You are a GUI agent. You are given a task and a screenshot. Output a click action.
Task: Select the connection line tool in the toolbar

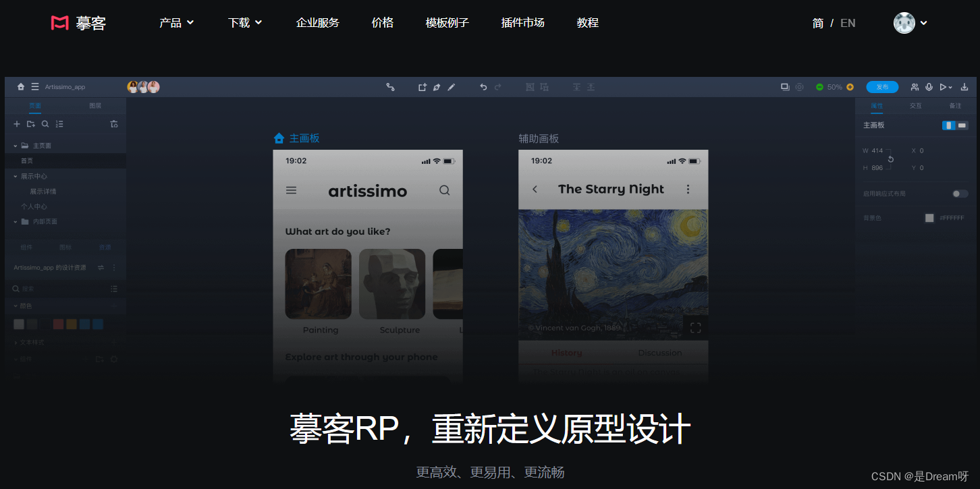390,87
